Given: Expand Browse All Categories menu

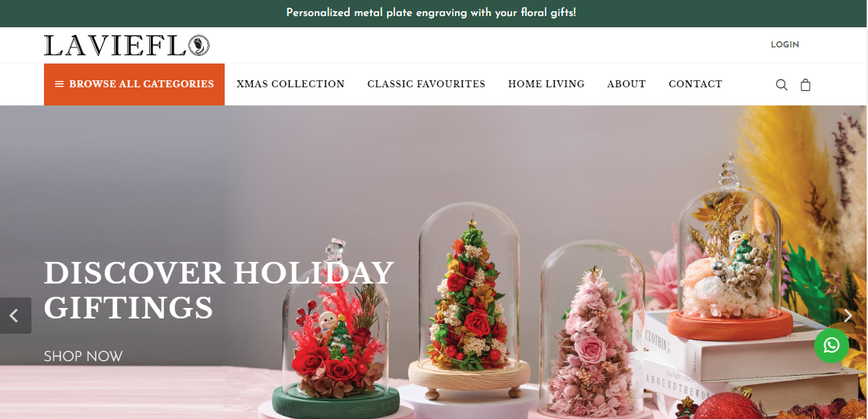Looking at the screenshot, I should [134, 84].
